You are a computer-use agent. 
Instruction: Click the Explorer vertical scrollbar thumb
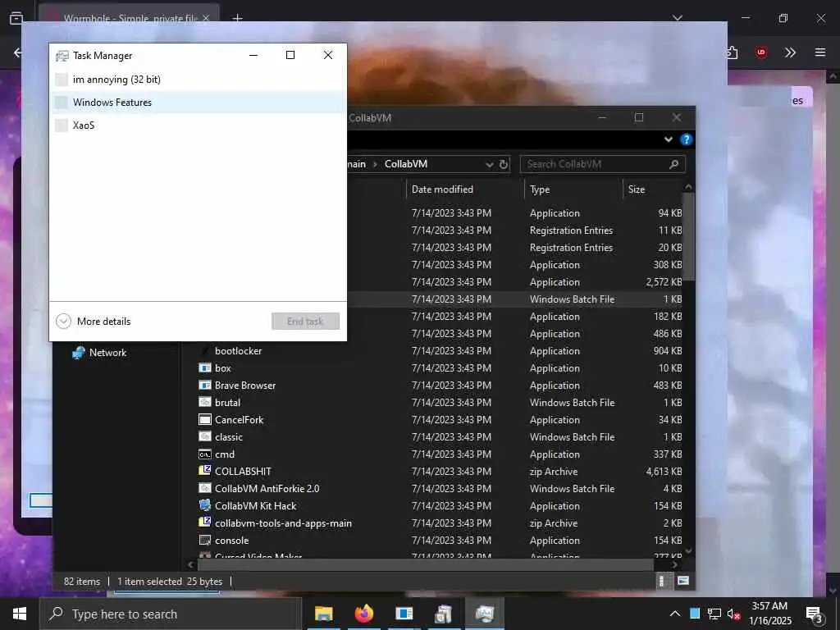coord(688,235)
